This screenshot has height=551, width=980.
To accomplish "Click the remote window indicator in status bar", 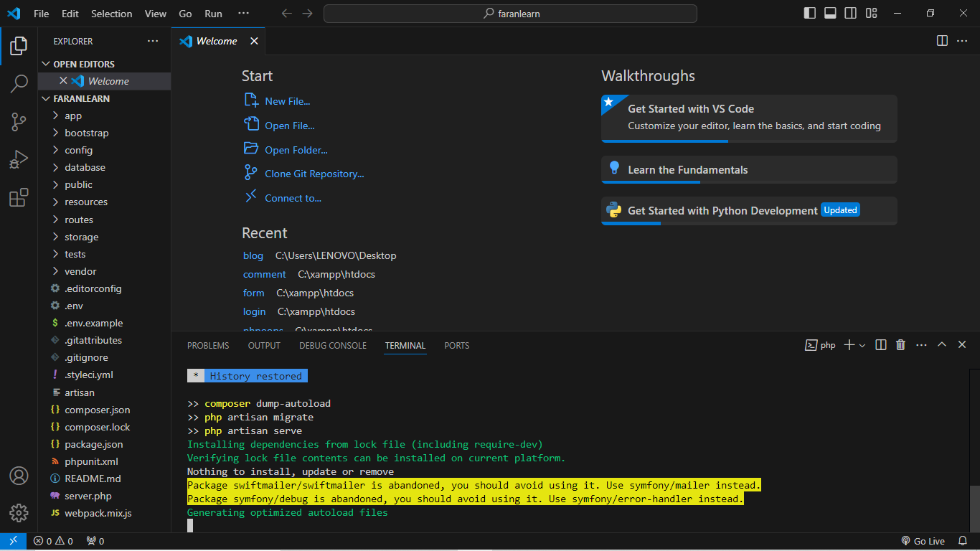I will (x=13, y=542).
